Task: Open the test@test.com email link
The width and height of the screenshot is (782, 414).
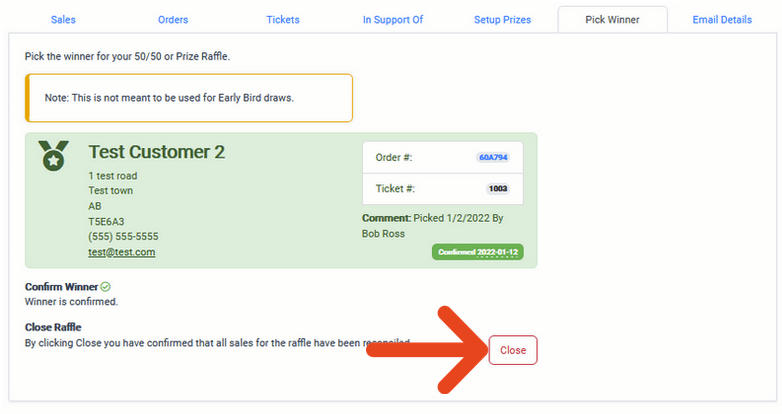Action: click(122, 252)
